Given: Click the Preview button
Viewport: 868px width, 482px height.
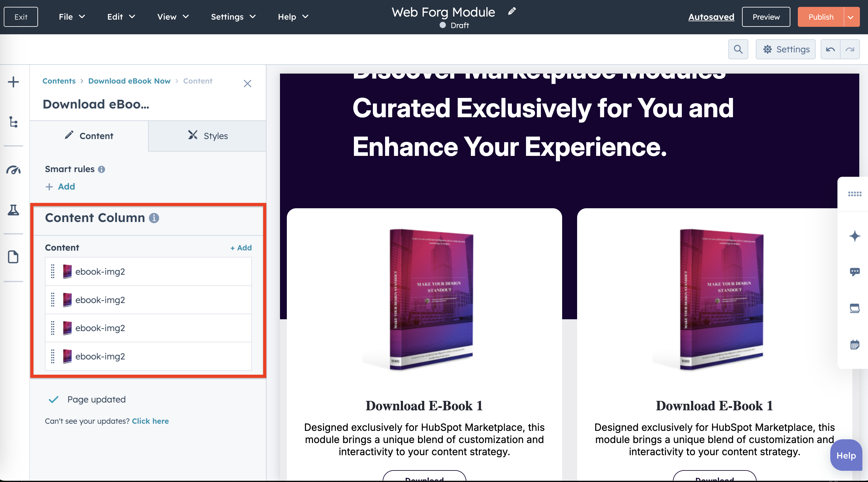Looking at the screenshot, I should click(x=766, y=17).
